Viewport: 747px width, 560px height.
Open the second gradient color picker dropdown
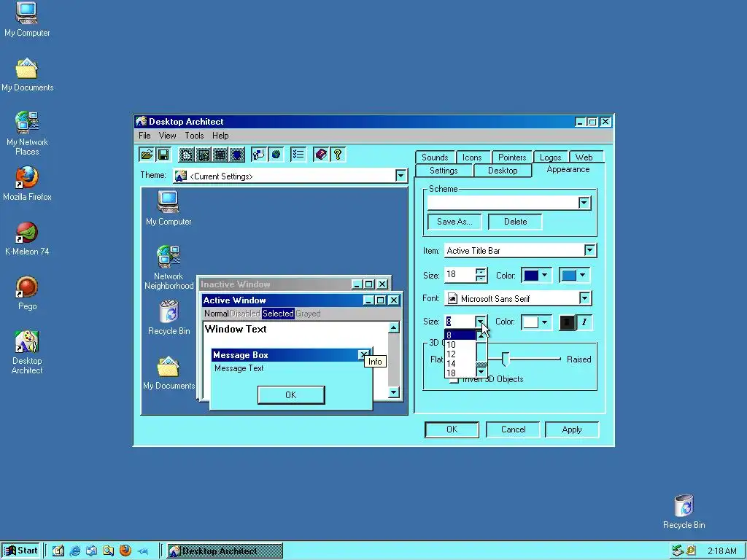[583, 275]
